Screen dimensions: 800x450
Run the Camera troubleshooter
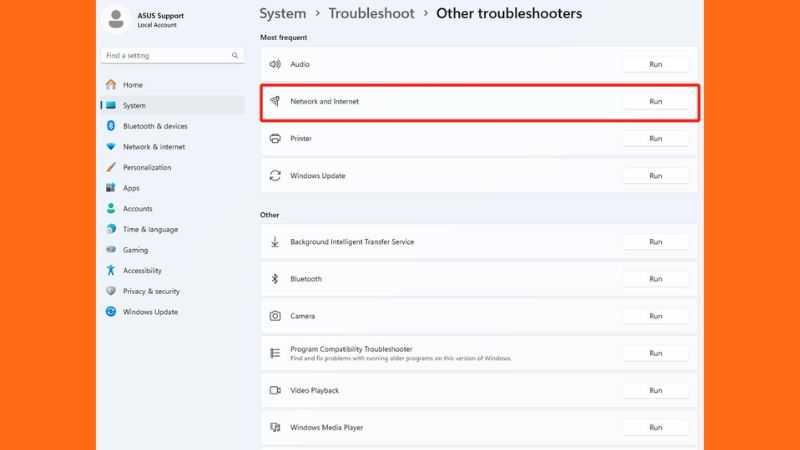point(656,316)
